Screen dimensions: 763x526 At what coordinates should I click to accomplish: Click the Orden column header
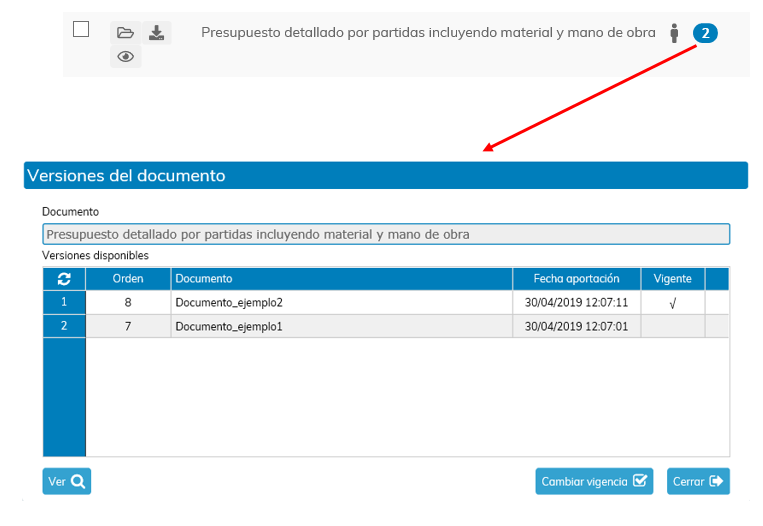coord(128,279)
